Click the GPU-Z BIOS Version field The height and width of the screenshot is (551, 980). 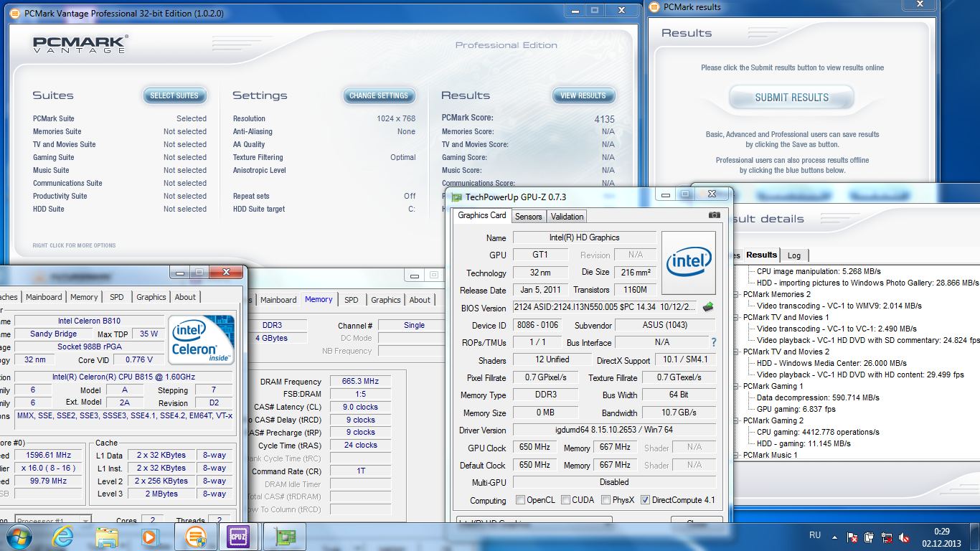tap(606, 307)
